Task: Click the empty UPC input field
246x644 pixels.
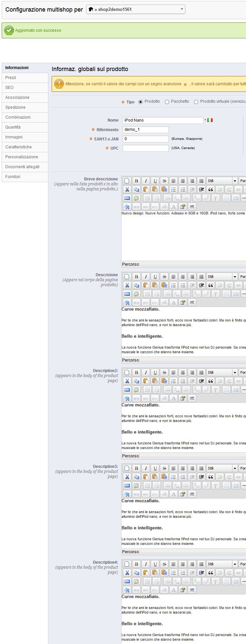Action: pyautogui.click(x=146, y=148)
